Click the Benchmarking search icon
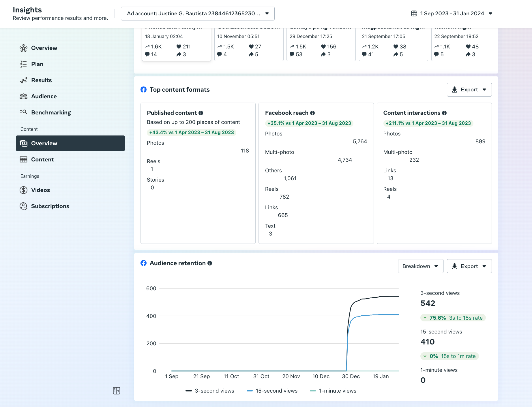This screenshot has width=532, height=407. (x=23, y=113)
